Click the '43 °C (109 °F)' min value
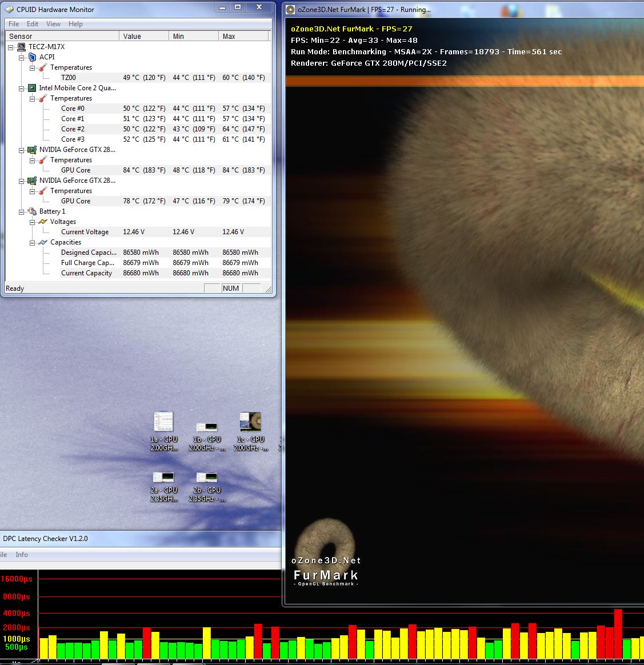This screenshot has height=665, width=644. coord(194,129)
